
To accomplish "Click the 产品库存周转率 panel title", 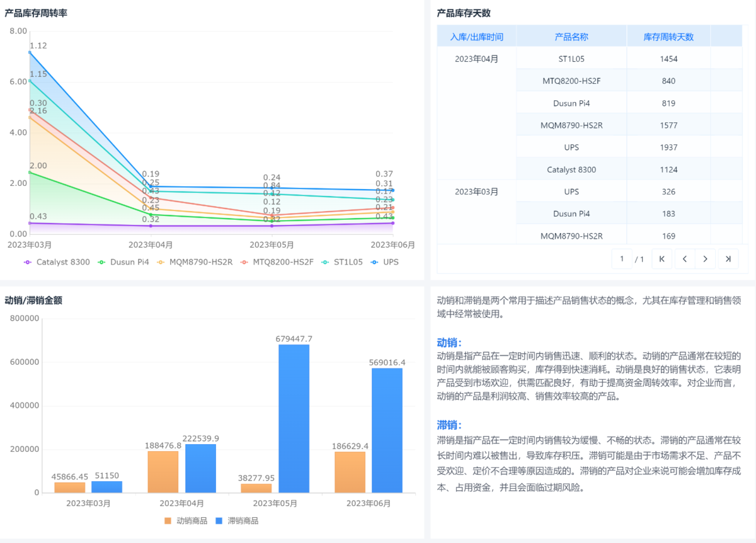I will point(36,13).
